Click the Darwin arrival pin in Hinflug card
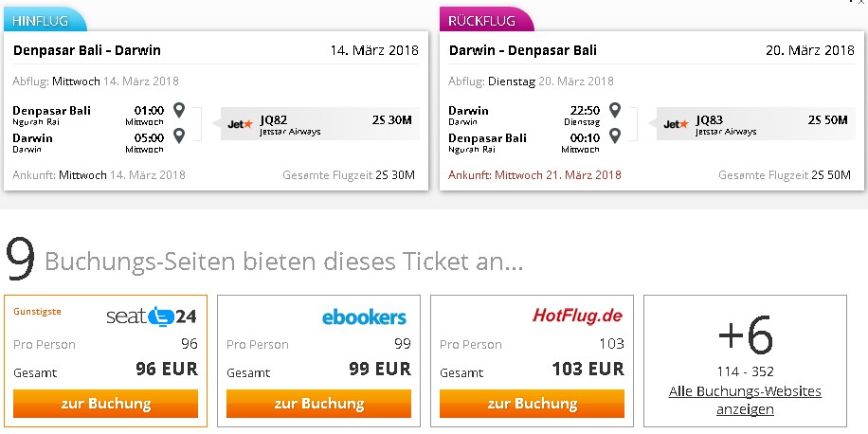The image size is (868, 434). pos(178,136)
